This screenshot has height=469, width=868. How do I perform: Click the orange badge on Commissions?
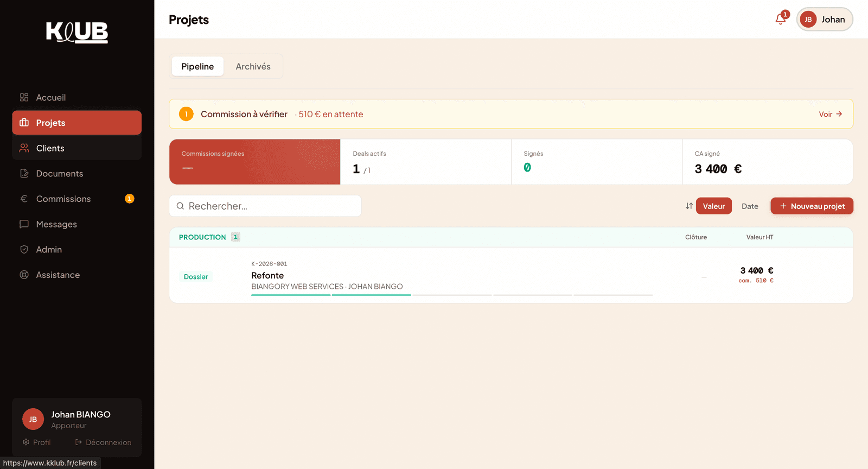pos(129,199)
